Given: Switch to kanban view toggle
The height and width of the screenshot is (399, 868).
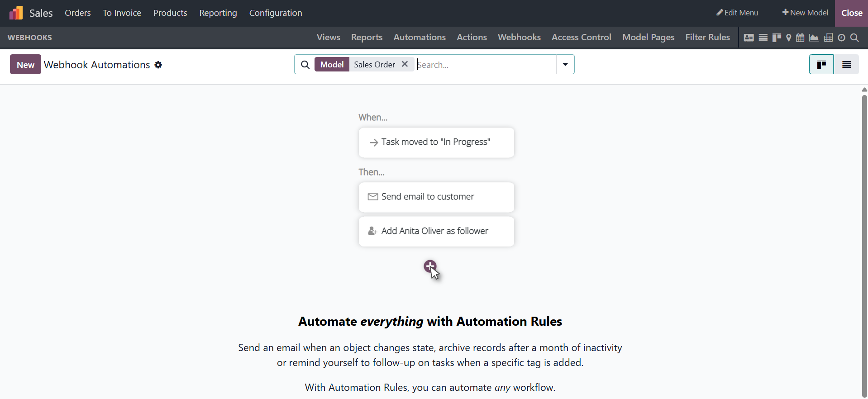Looking at the screenshot, I should (821, 65).
